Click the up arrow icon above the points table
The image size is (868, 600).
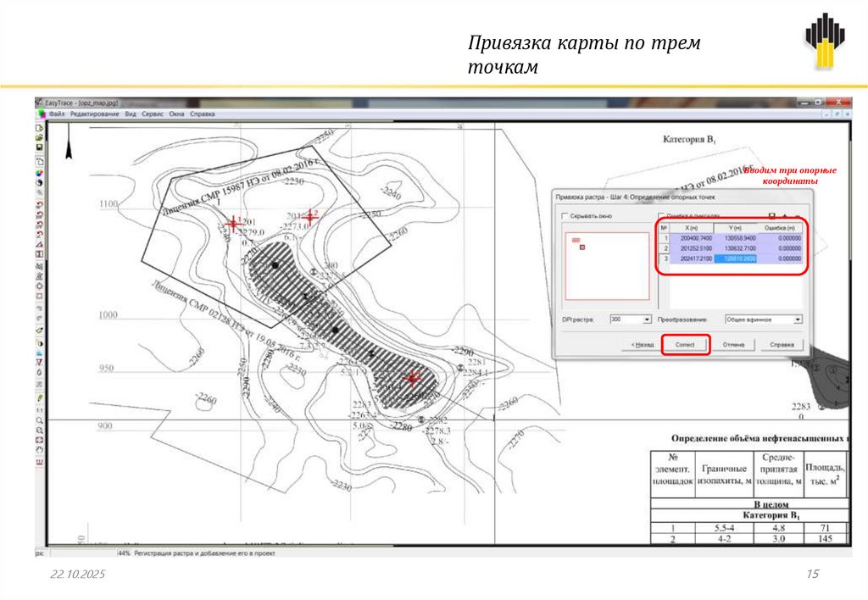click(785, 216)
